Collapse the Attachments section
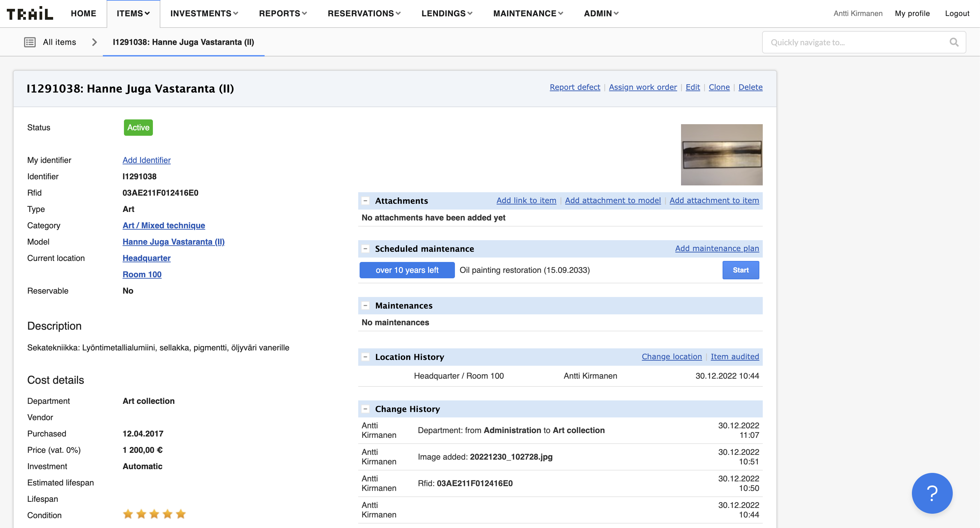Viewport: 980px width, 528px height. (365, 201)
